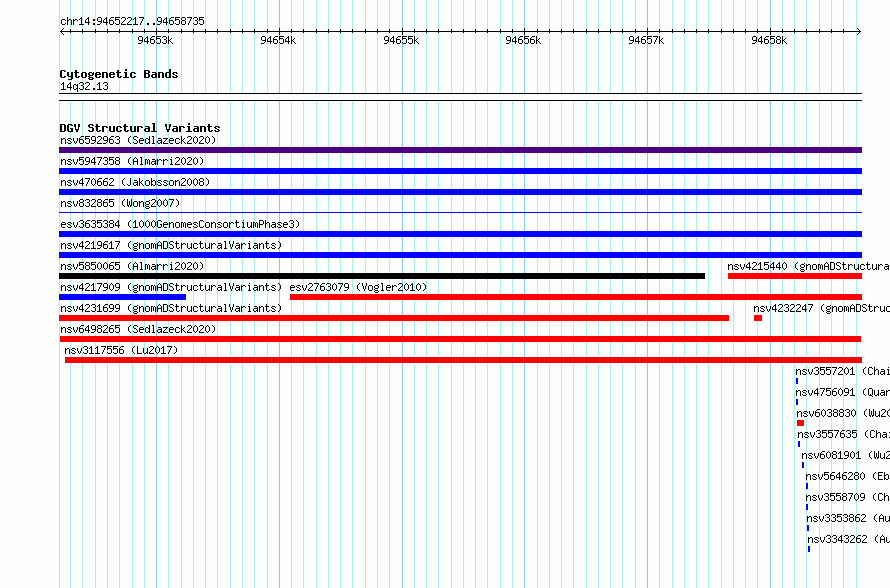Click the nsv5646280 variant label
The width and height of the screenshot is (890, 588).
pos(847,476)
